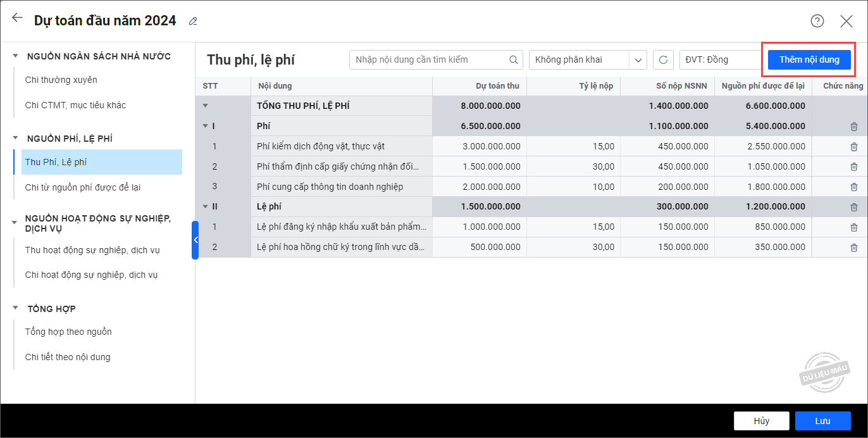Collapse the Lệ phí group row II
868x438 pixels.
pos(205,206)
